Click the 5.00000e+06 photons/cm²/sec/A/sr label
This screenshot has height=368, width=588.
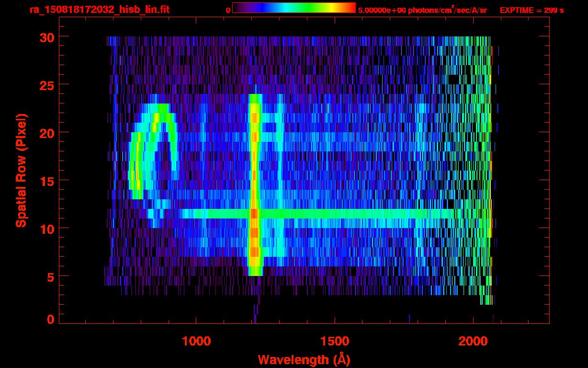click(x=422, y=10)
